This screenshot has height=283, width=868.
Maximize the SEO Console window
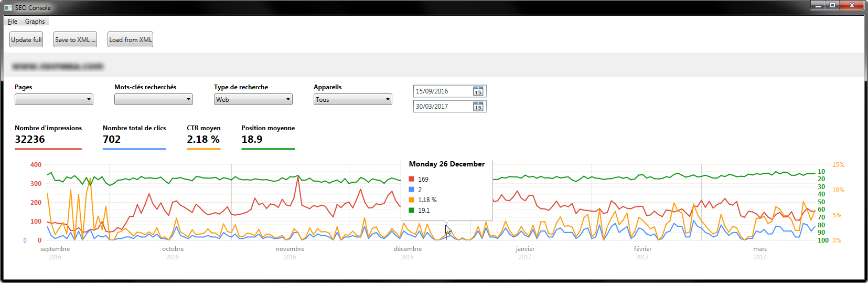point(832,6)
